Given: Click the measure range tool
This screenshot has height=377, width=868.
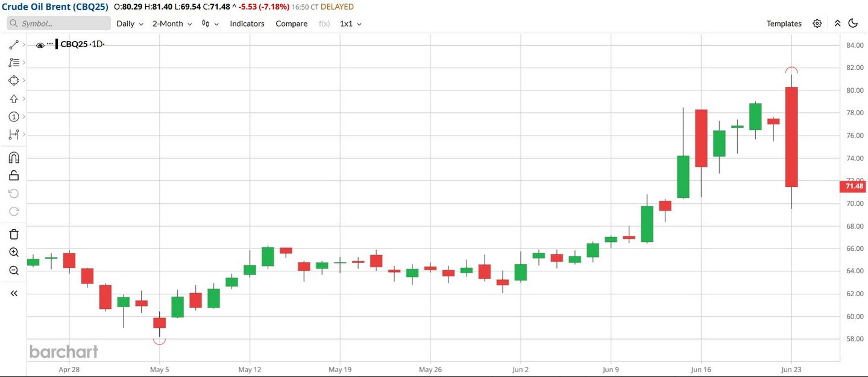Looking at the screenshot, I should pyautogui.click(x=14, y=135).
